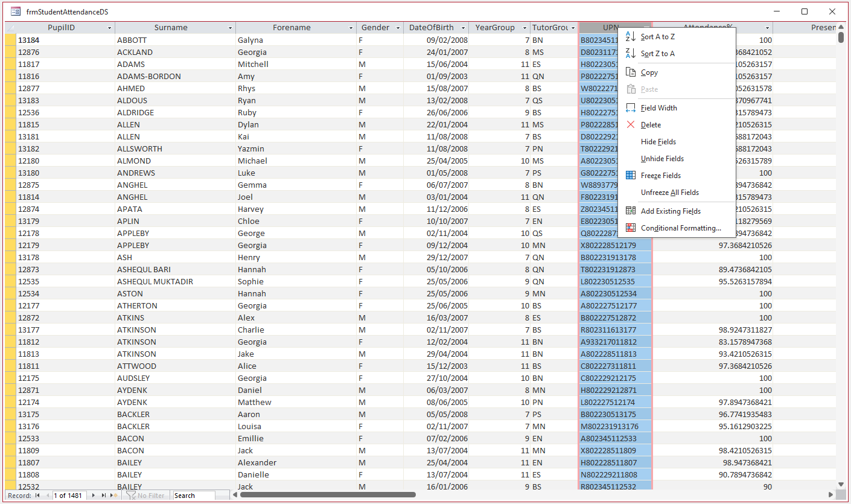This screenshot has width=851, height=504.
Task: Click the Sort A to Z icon
Action: tap(630, 37)
